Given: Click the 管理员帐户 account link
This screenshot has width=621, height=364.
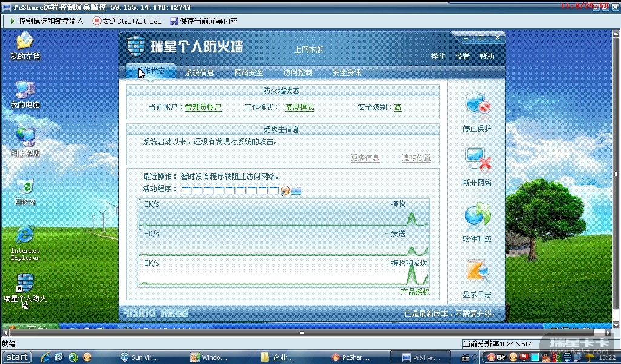Looking at the screenshot, I should click(203, 107).
